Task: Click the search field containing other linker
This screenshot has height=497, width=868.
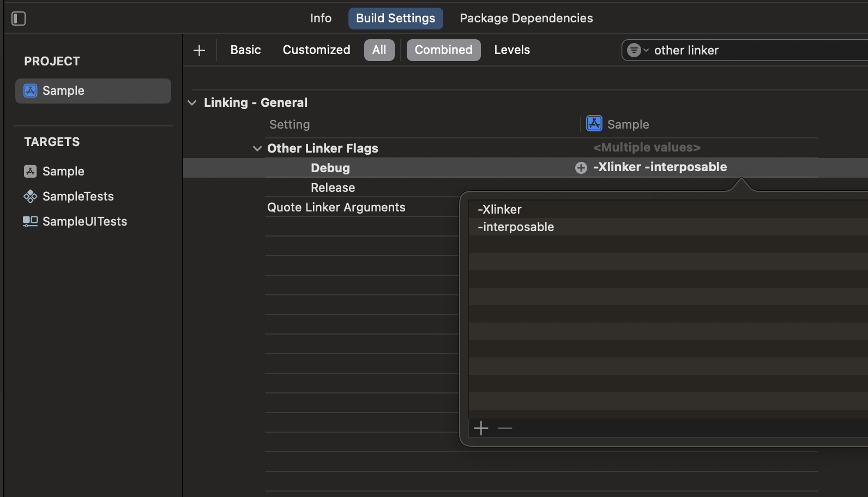Action: (x=745, y=50)
